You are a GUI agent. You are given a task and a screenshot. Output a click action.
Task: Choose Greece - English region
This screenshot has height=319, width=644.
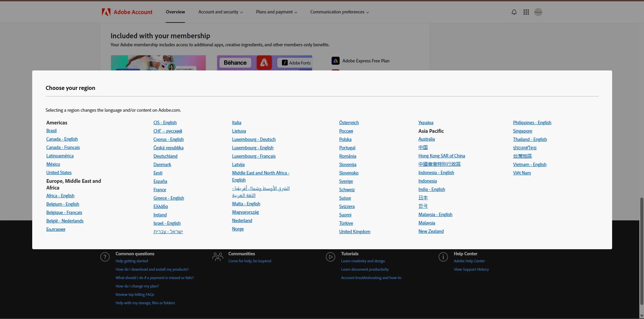click(168, 198)
